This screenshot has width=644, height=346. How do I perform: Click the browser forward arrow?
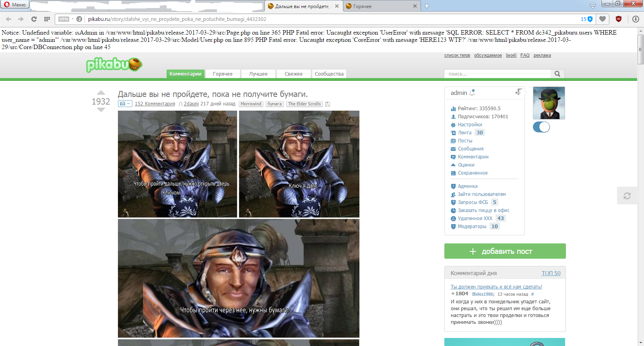(x=21, y=19)
